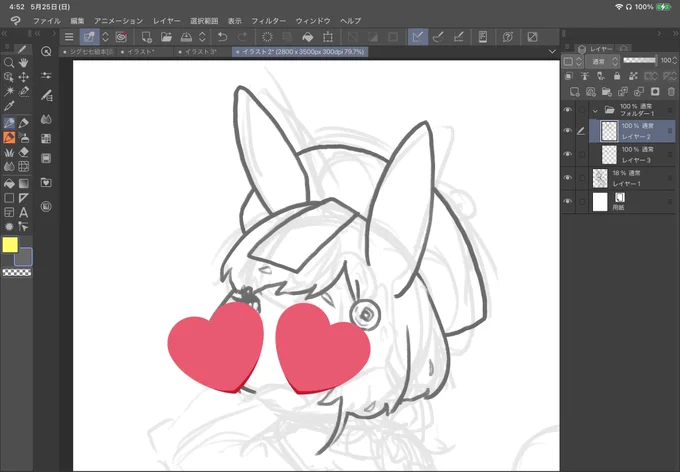Open the blending mode dropdown in Layer panel
The width and height of the screenshot is (680, 472).
tap(602, 62)
